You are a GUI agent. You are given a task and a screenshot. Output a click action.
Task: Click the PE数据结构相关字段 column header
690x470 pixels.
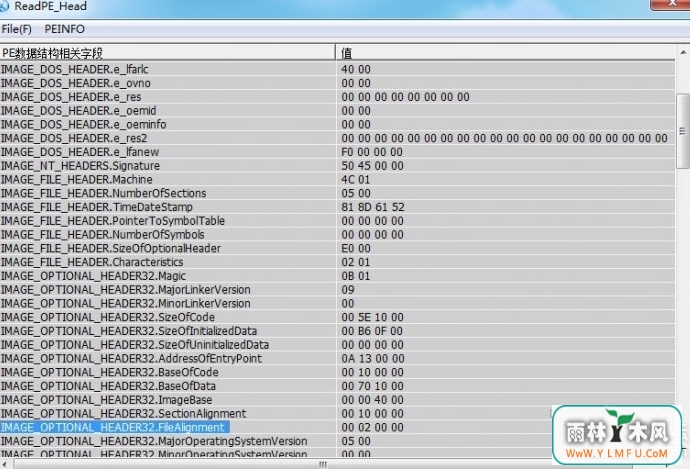[167, 53]
